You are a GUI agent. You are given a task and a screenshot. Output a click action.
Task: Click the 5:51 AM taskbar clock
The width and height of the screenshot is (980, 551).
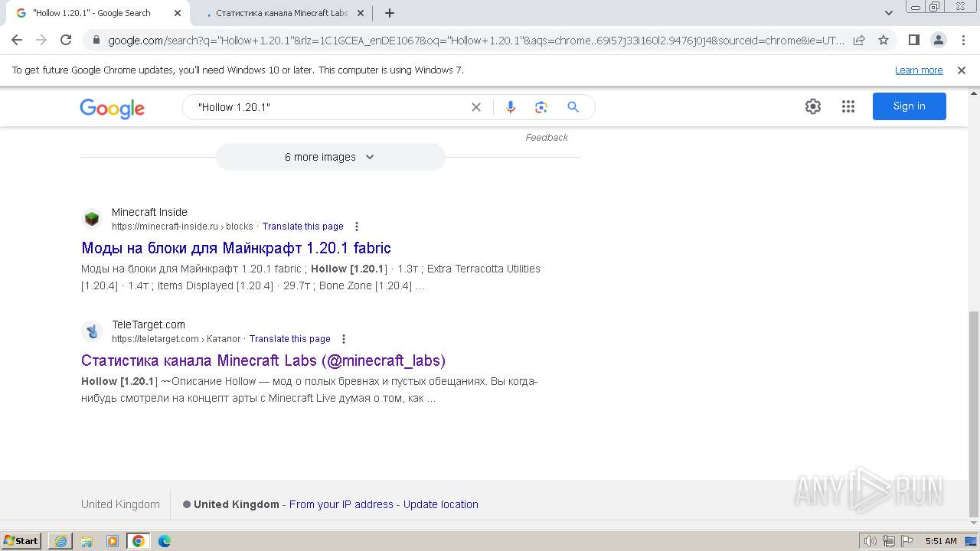pos(941,541)
